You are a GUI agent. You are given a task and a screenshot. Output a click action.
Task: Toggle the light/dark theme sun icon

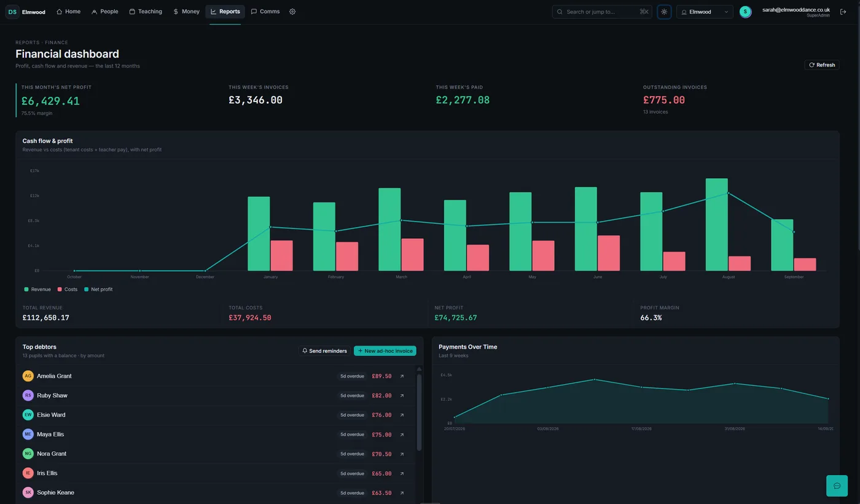pos(664,12)
